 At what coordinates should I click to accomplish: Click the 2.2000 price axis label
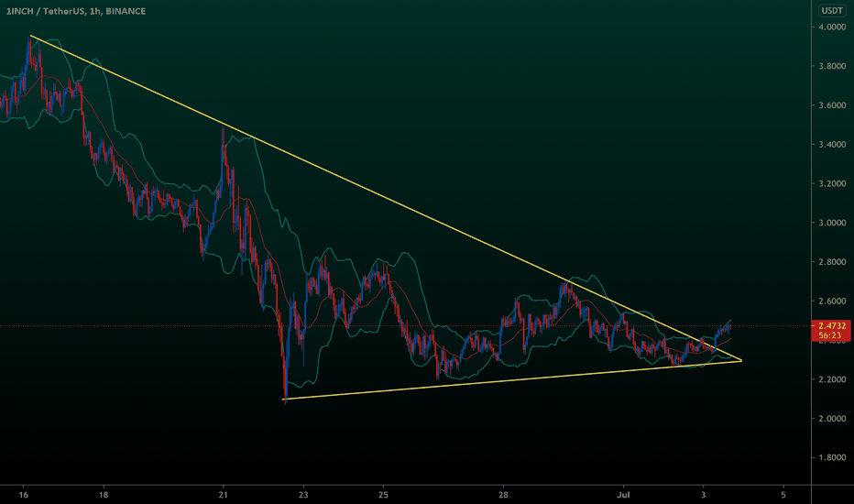tap(832, 379)
